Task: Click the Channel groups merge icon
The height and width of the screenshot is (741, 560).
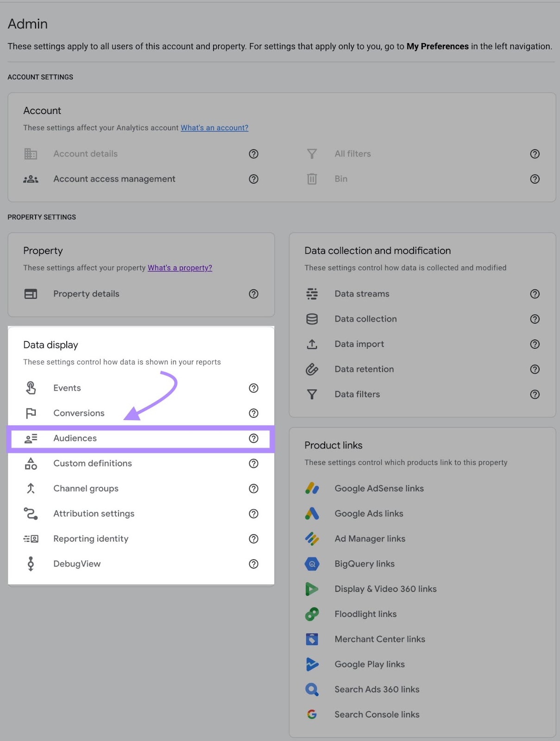Action: (x=31, y=488)
